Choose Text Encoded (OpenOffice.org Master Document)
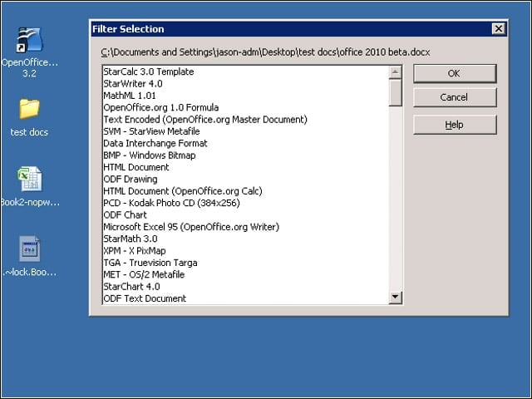 click(x=246, y=120)
